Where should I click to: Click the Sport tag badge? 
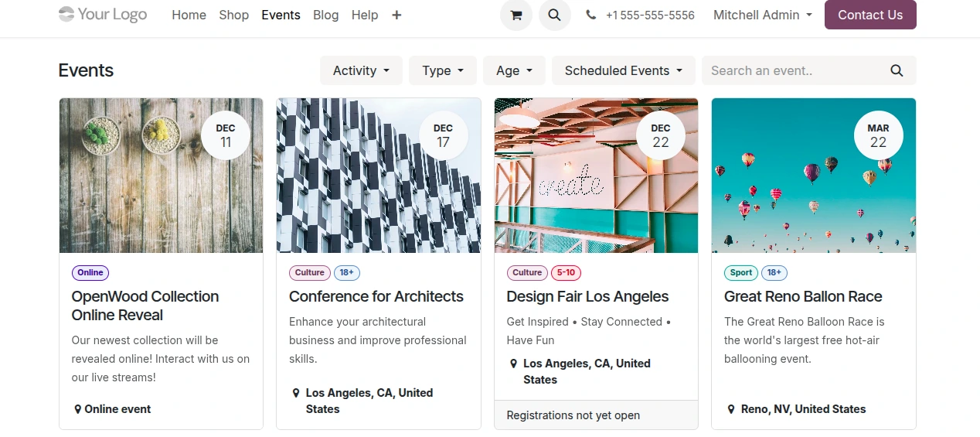740,272
